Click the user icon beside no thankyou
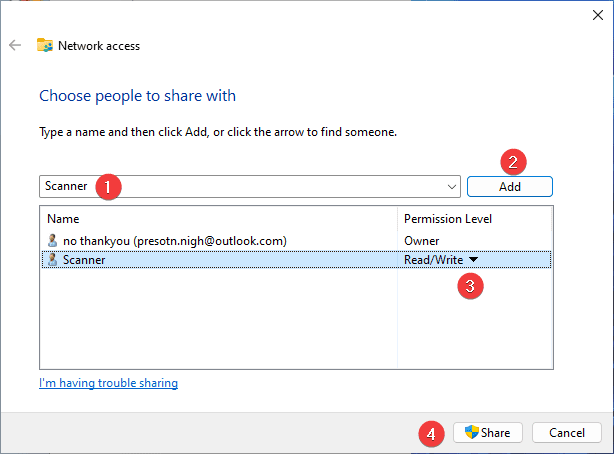 [x=53, y=240]
